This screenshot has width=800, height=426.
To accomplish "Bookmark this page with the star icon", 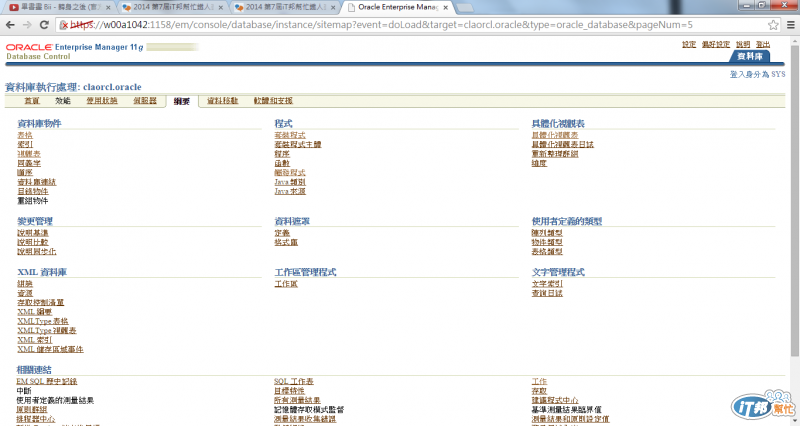I will (773, 24).
